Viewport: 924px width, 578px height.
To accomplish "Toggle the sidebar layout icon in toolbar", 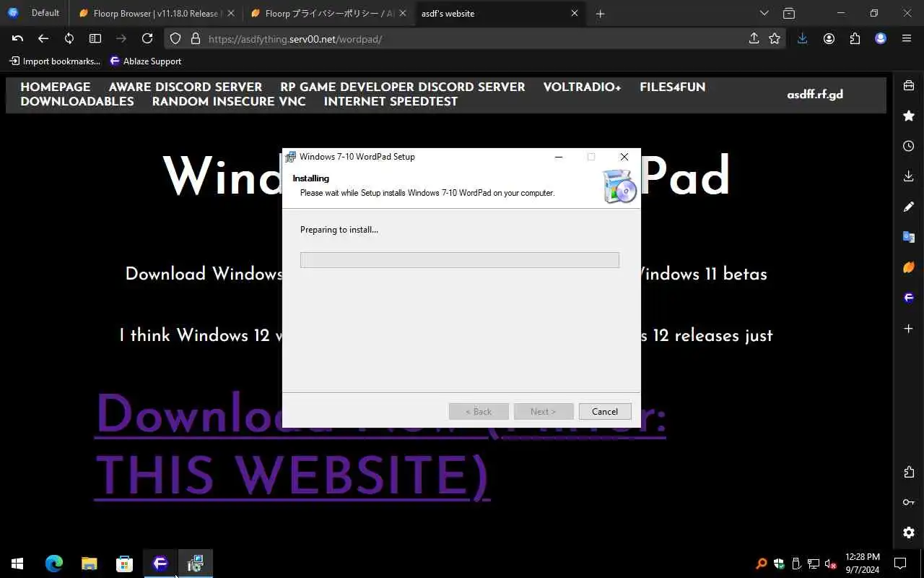I will point(95,39).
